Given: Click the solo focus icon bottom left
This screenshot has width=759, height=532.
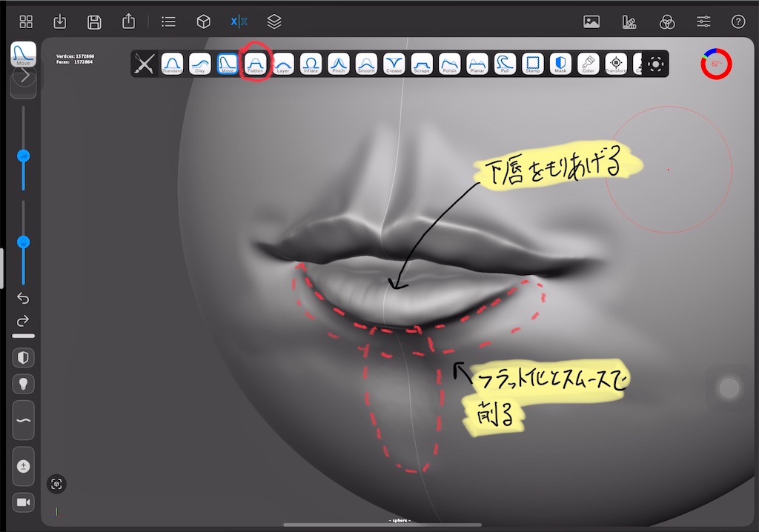Looking at the screenshot, I should pos(56,484).
